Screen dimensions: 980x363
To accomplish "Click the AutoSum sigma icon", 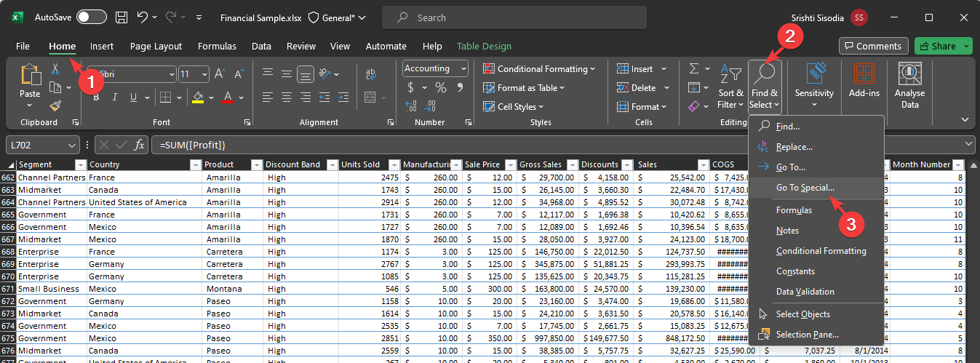I will 693,68.
